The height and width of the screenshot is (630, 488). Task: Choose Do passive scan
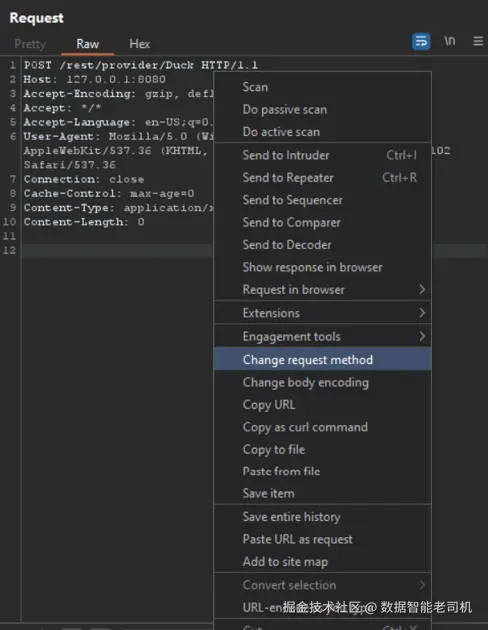[x=323, y=109]
